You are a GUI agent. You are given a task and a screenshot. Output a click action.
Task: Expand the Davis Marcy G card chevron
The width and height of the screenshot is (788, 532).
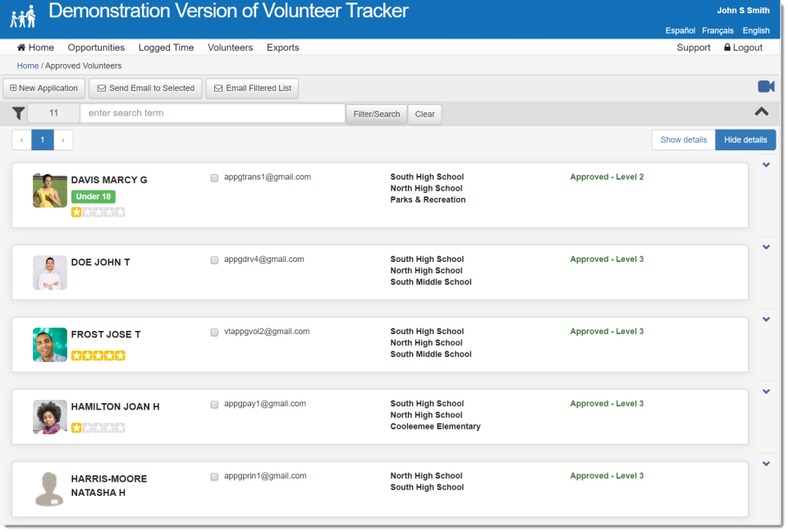(x=766, y=165)
